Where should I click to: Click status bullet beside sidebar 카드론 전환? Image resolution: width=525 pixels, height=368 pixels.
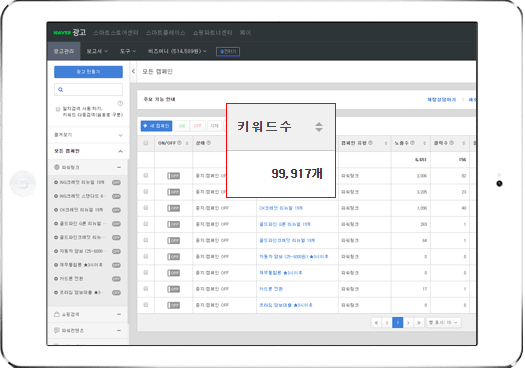56,279
